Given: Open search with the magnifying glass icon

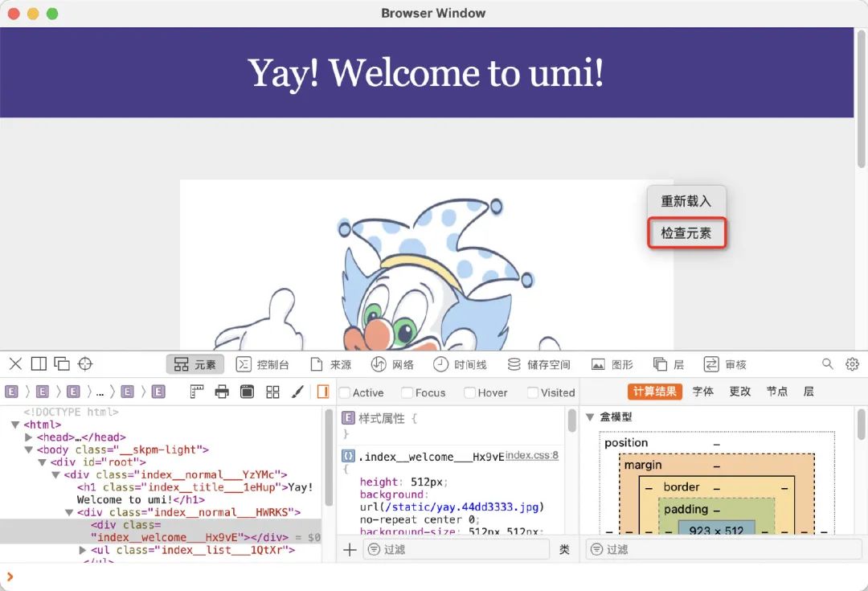Looking at the screenshot, I should [828, 364].
